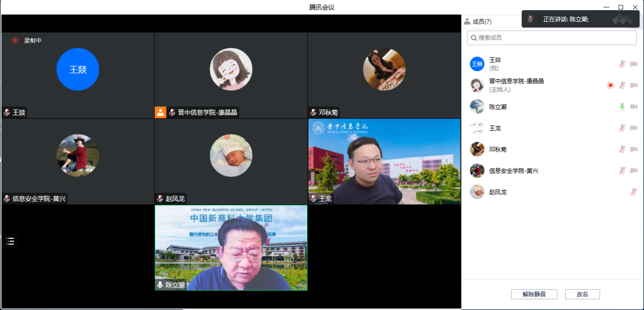The image size is (644, 310).
Task: Select 陈立潮 in the member list
Action: [x=498, y=107]
